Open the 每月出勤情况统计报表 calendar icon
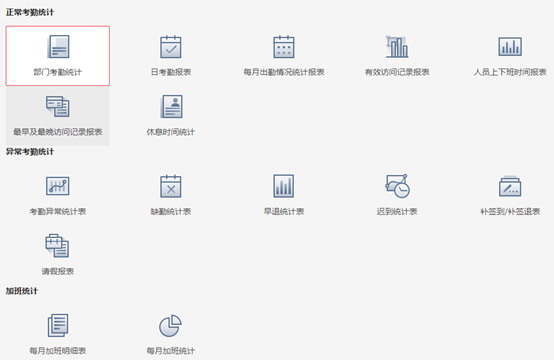Screen dimensions: 554x360 coord(284,47)
